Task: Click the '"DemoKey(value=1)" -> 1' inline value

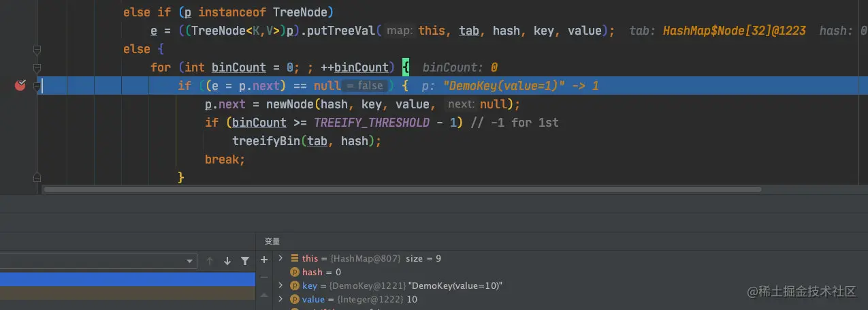Action: (x=521, y=86)
